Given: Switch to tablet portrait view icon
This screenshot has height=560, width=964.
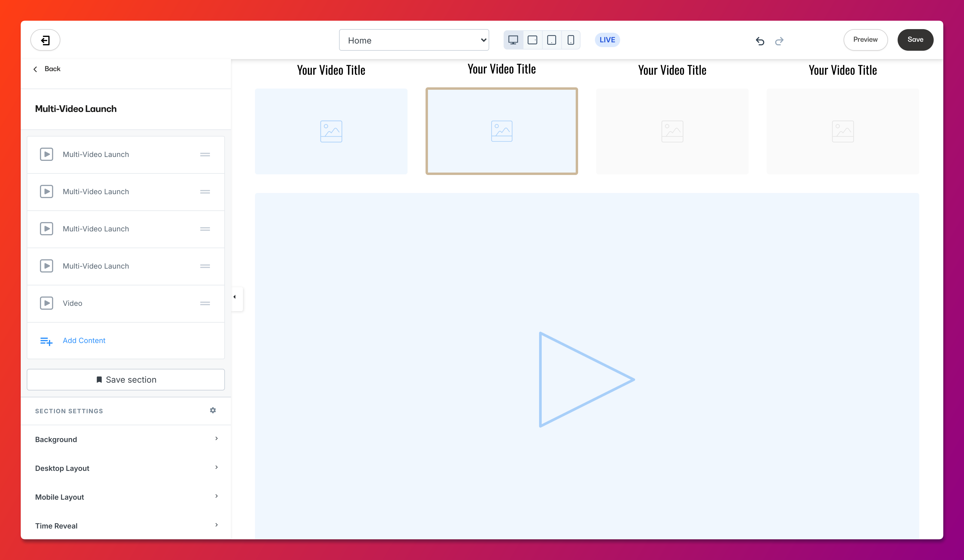Looking at the screenshot, I should click(551, 40).
